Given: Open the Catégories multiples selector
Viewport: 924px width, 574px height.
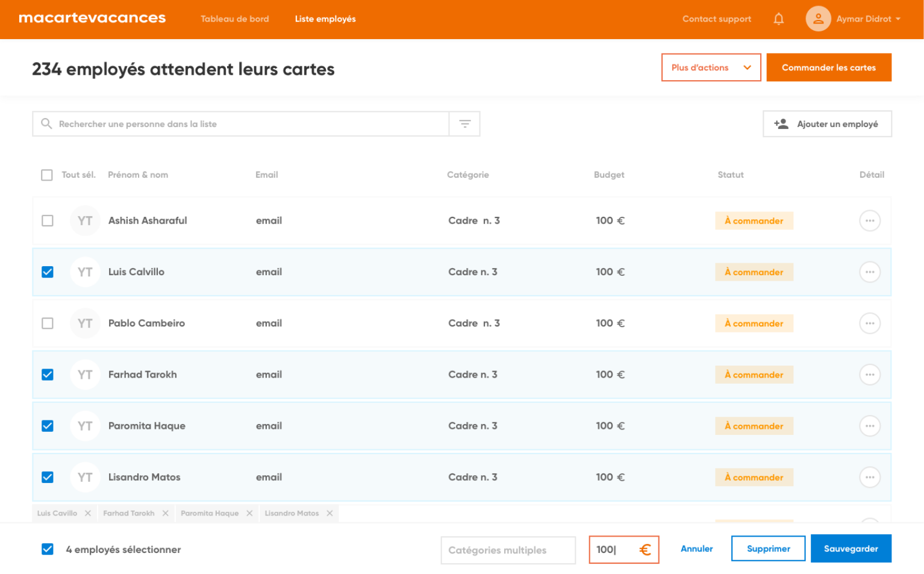Looking at the screenshot, I should 508,550.
